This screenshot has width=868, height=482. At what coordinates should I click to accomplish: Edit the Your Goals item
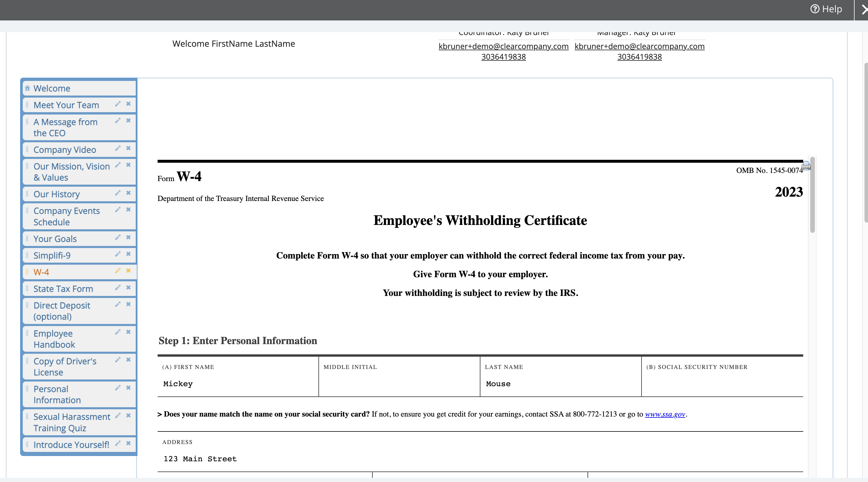(x=118, y=237)
